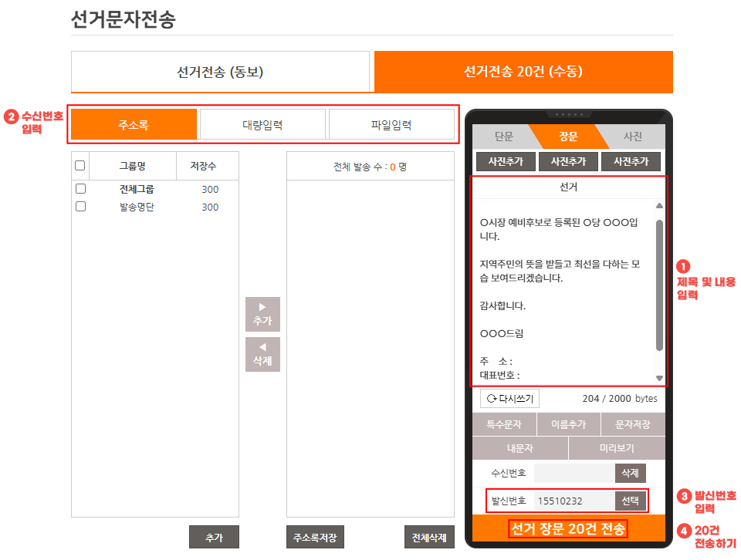Viewport: 741px width, 560px height.
Task: Click the first 사진추가 button
Action: tap(505, 161)
